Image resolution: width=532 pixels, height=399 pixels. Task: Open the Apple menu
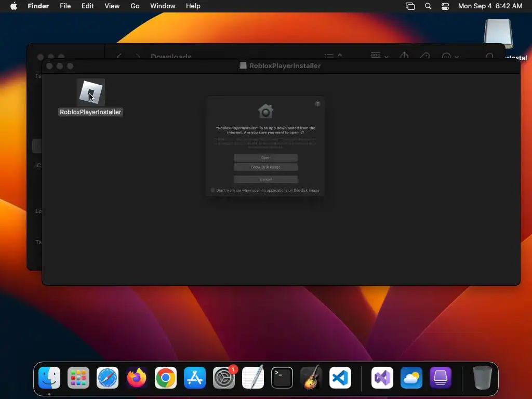(14, 6)
